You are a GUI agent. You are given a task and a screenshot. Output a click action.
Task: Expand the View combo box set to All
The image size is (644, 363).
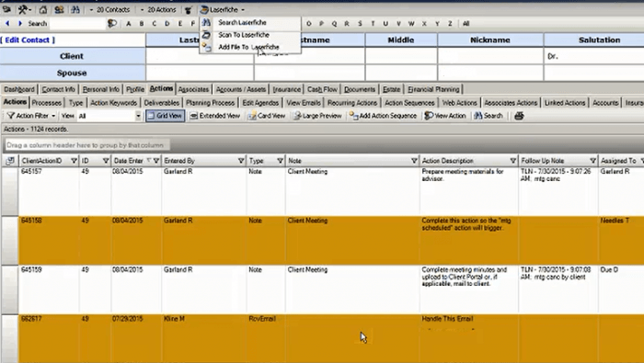138,116
